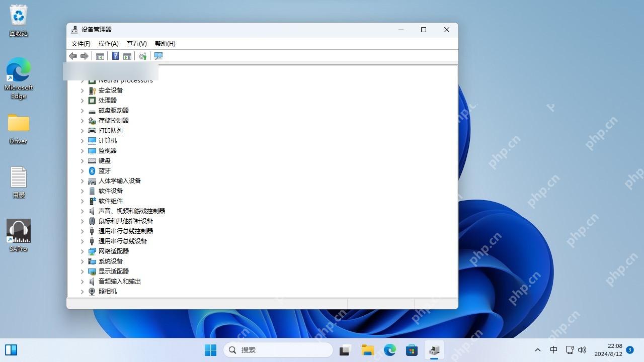The height and width of the screenshot is (362, 644).
Task: Select the 目录 text file on the desktop
Action: coord(19,182)
